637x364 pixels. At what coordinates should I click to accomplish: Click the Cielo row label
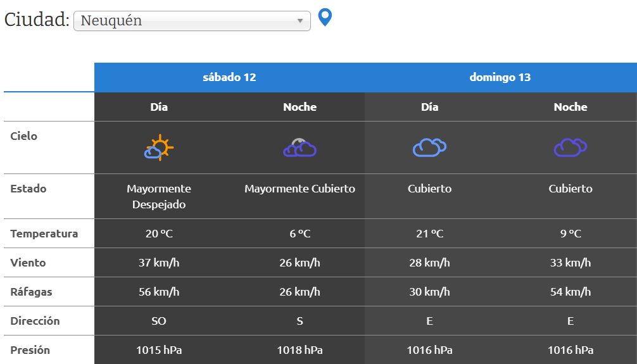pos(24,136)
